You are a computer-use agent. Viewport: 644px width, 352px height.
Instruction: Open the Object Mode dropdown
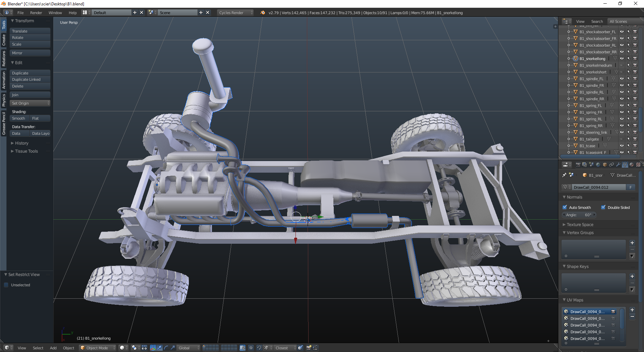[x=98, y=348]
